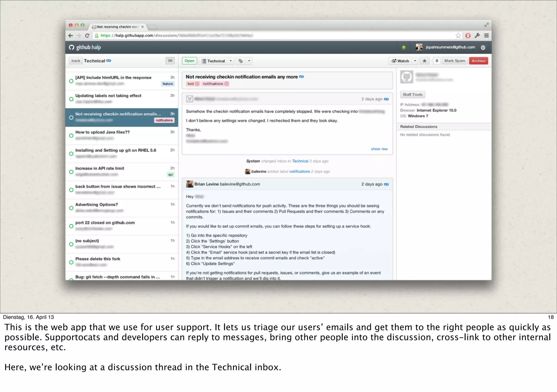This screenshot has width=557, height=392.
Task: Open 'Increase in API rate limit' discussion
Action: click(x=122, y=172)
